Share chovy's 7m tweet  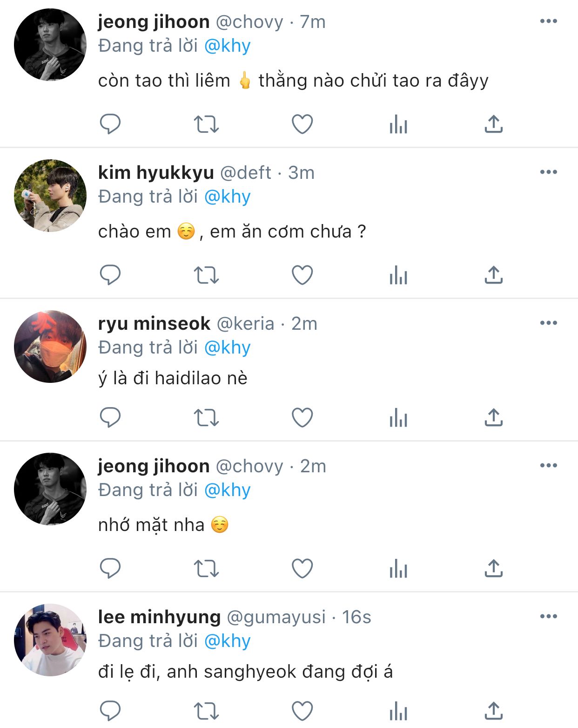494,124
